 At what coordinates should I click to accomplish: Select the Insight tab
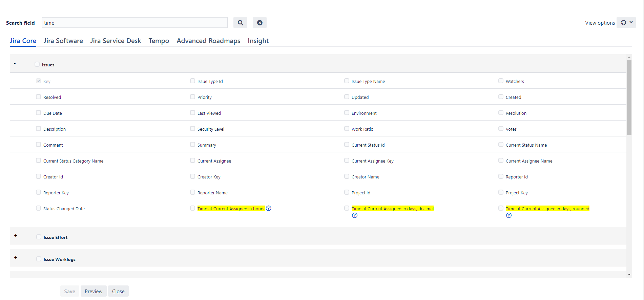[x=258, y=41]
